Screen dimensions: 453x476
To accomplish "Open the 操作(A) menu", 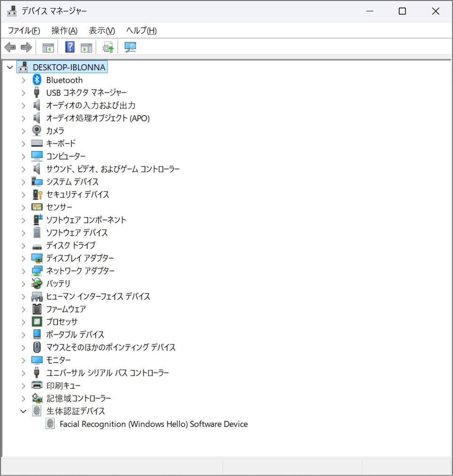I will [x=64, y=31].
